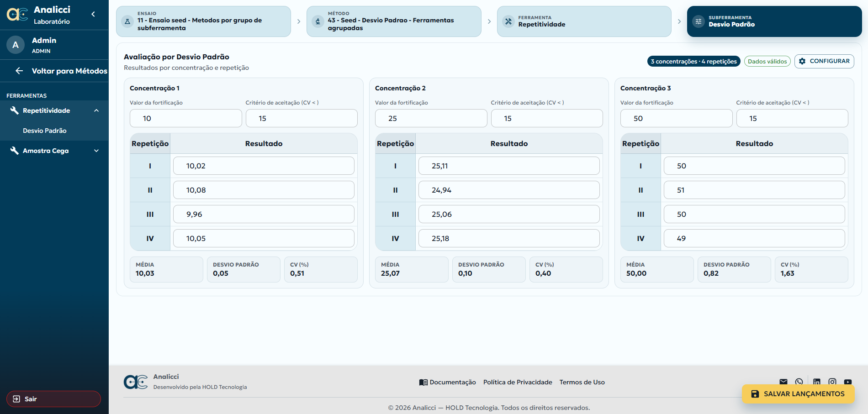The width and height of the screenshot is (868, 414).
Task: Click the result field containing 25,06
Action: [x=509, y=214]
